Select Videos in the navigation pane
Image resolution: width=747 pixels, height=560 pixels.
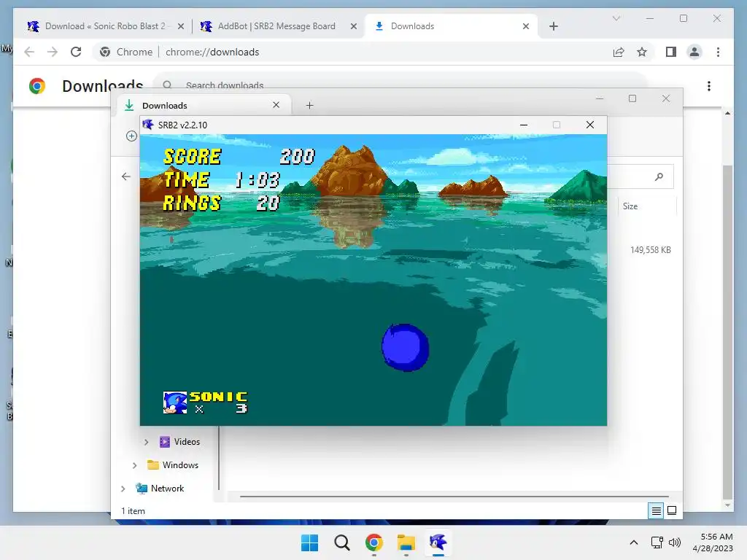[x=179, y=442]
